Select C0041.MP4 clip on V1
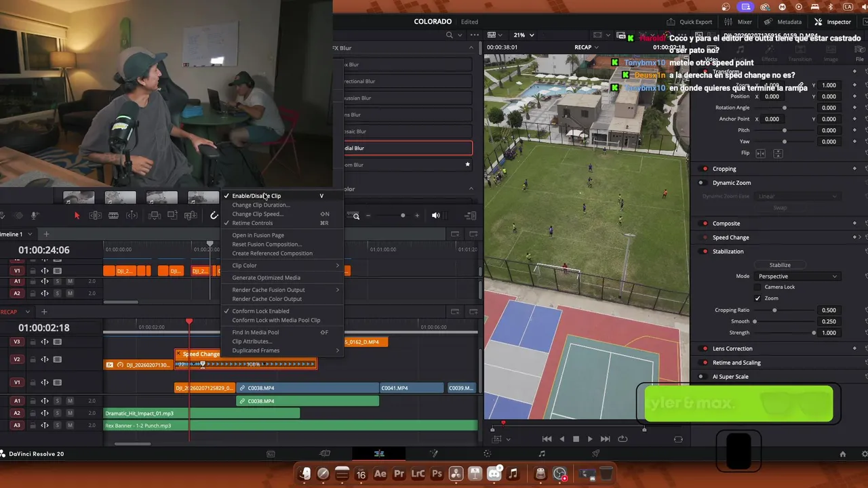 click(x=411, y=388)
